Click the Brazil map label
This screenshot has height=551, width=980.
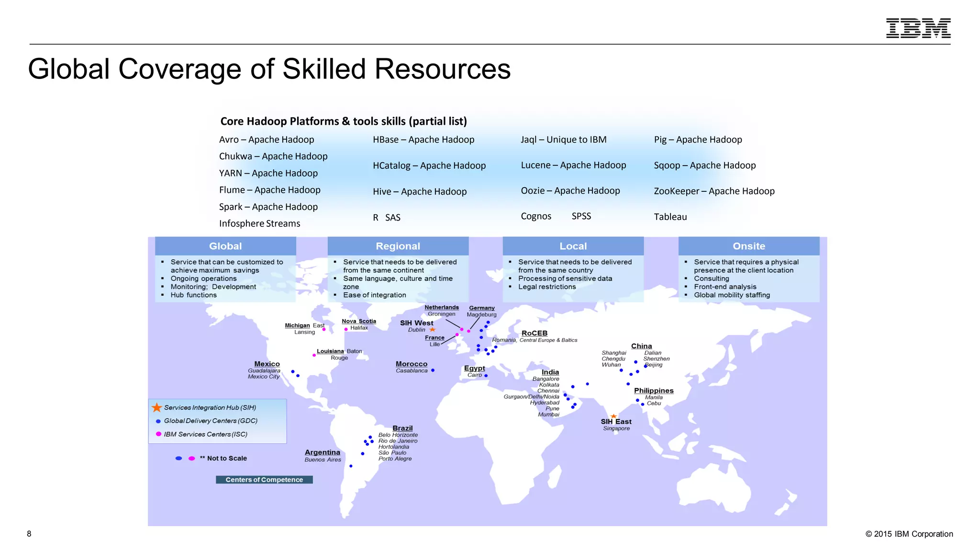tap(402, 428)
